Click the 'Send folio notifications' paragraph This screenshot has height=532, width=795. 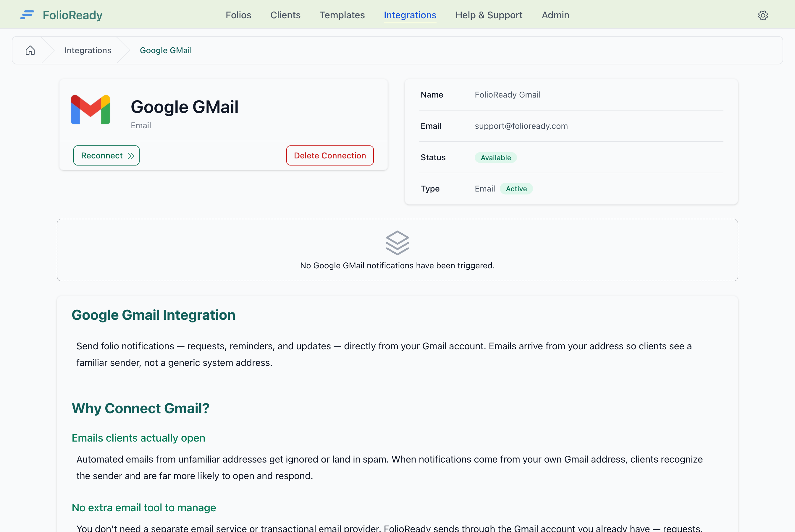click(384, 354)
